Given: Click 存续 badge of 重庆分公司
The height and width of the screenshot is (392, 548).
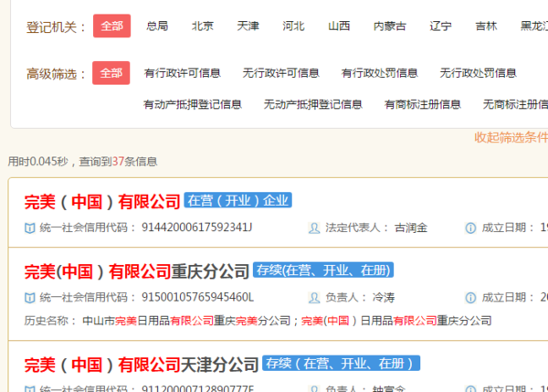Looking at the screenshot, I should click(323, 270).
